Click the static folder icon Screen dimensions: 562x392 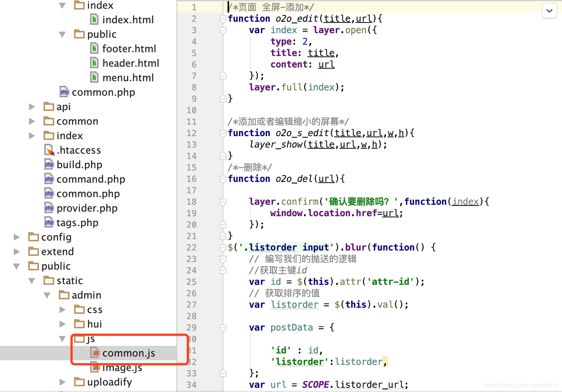pyautogui.click(x=49, y=280)
